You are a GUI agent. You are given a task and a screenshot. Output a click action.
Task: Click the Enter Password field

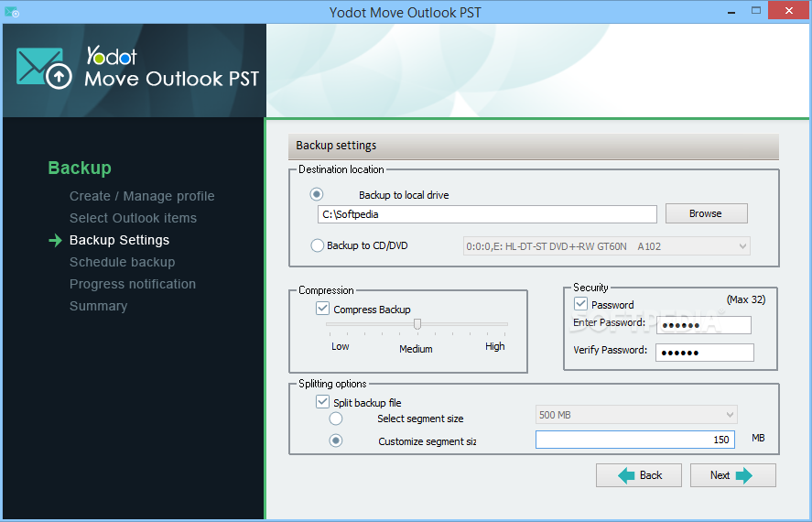pyautogui.click(x=704, y=326)
